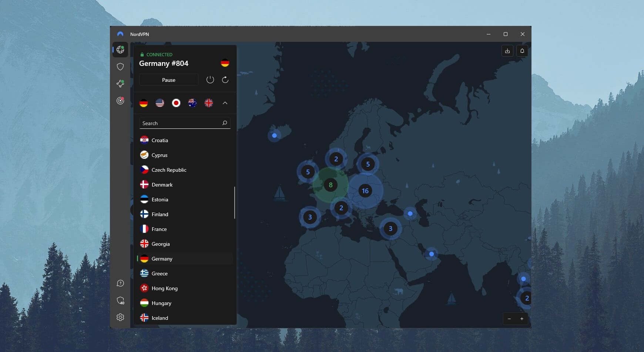Select France in the country list
644x352 pixels.
point(185,229)
